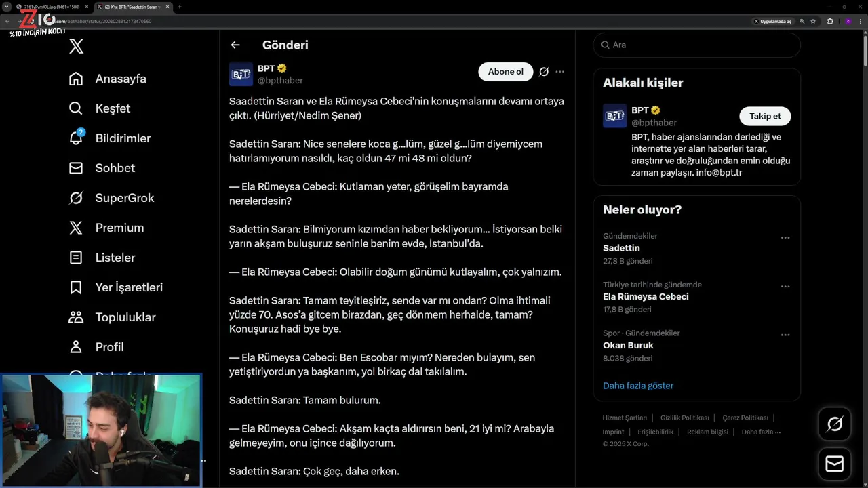Open Topluluklar people icon
Screen dimensions: 868x488
click(x=76, y=317)
